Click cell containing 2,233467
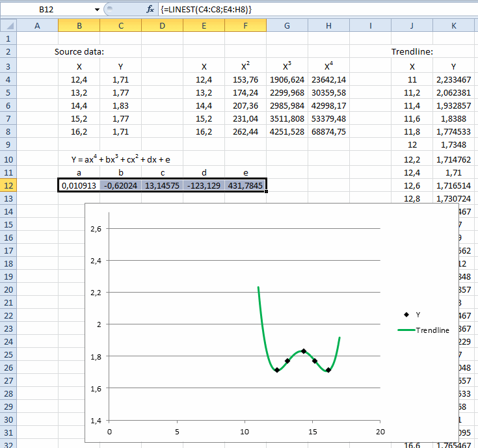 [454, 80]
